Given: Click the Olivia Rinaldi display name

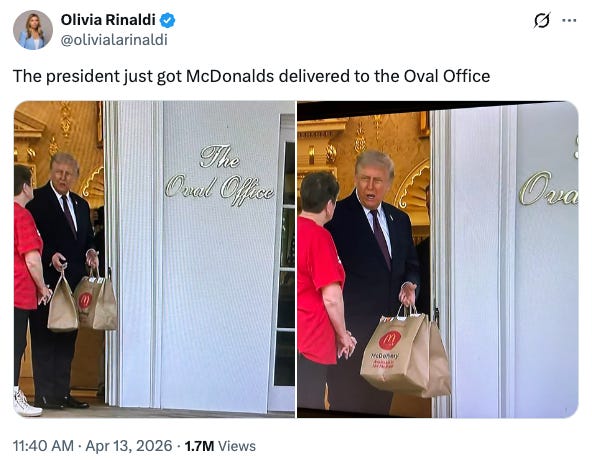Looking at the screenshot, I should (108, 20).
